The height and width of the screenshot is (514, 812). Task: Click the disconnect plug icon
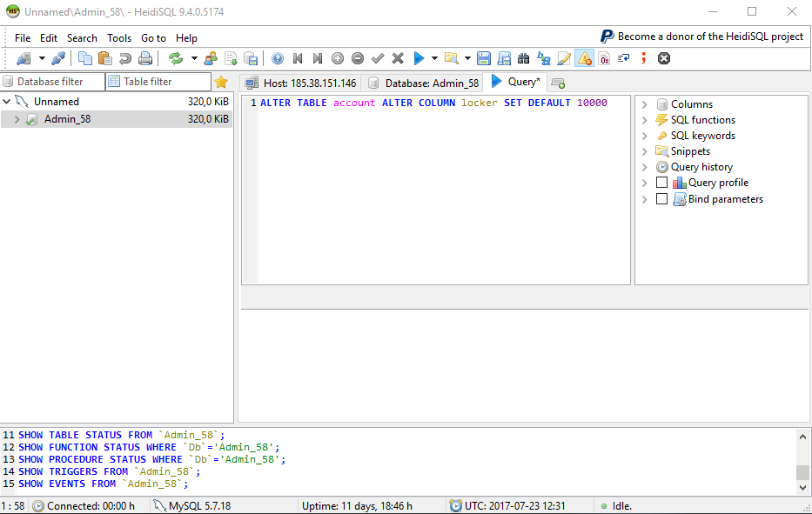tap(58, 58)
